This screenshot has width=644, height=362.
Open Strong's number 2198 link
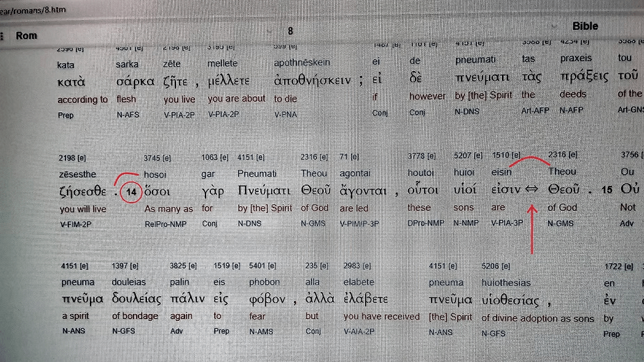[72, 158]
